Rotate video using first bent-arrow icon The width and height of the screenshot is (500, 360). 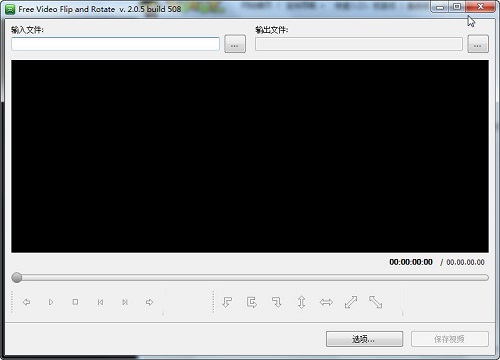coord(227,302)
